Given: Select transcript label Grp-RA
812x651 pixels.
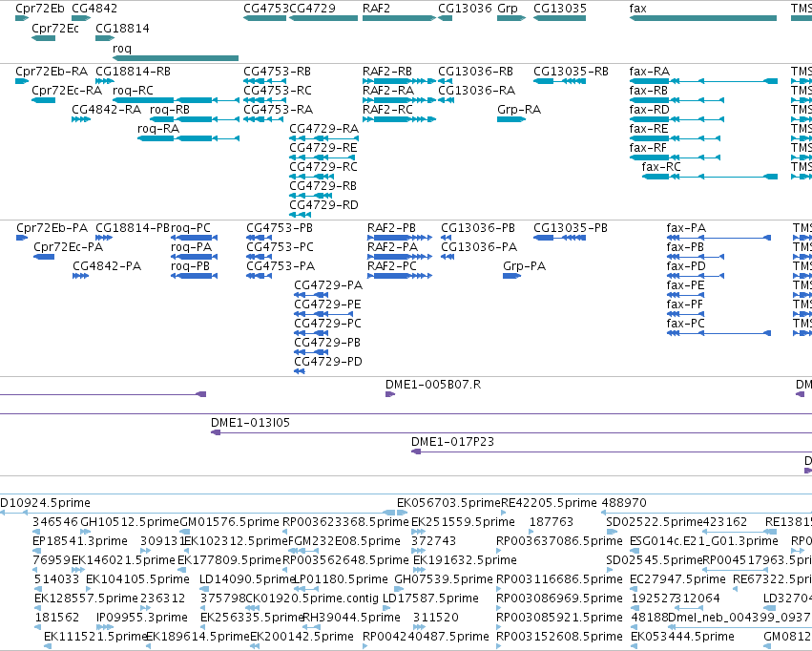Looking at the screenshot, I should (519, 109).
